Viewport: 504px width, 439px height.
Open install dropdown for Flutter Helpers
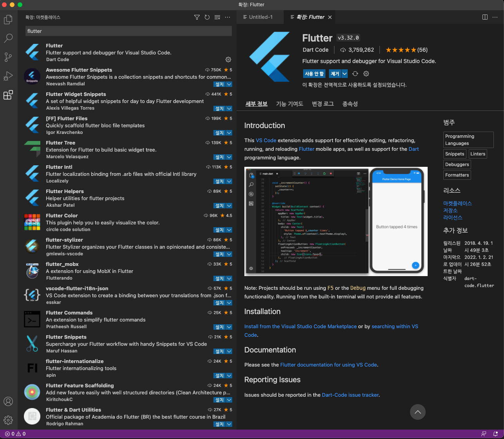[229, 206]
